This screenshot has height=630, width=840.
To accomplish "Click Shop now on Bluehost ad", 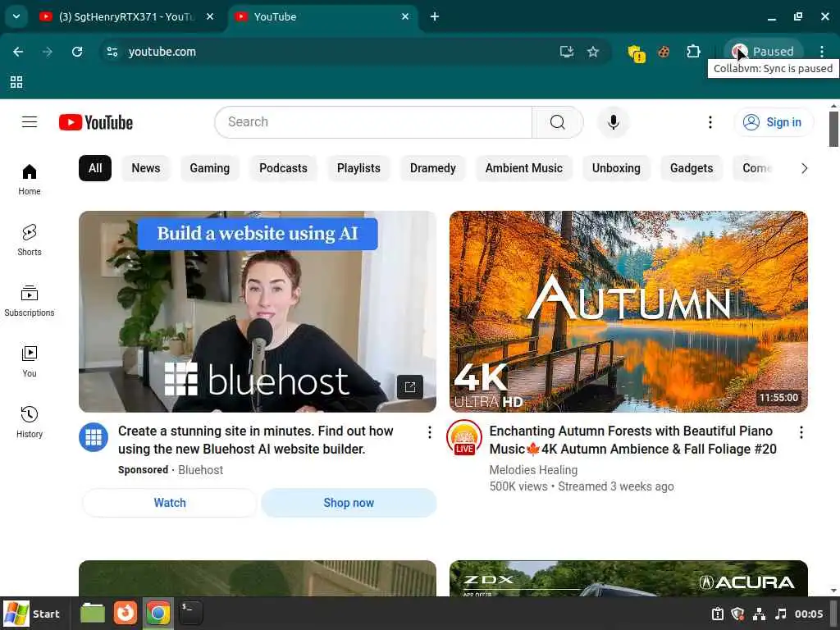I will click(x=349, y=503).
